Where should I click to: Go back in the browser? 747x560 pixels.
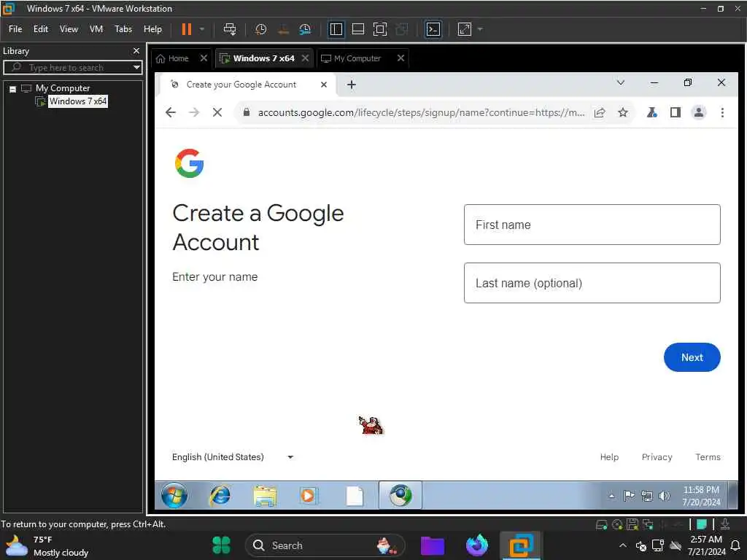pos(171,112)
